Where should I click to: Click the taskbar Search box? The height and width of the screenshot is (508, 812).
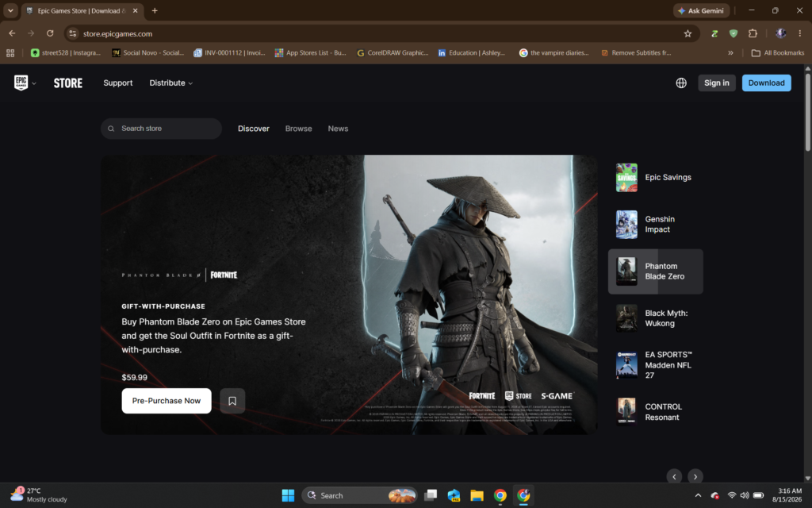[x=360, y=495]
